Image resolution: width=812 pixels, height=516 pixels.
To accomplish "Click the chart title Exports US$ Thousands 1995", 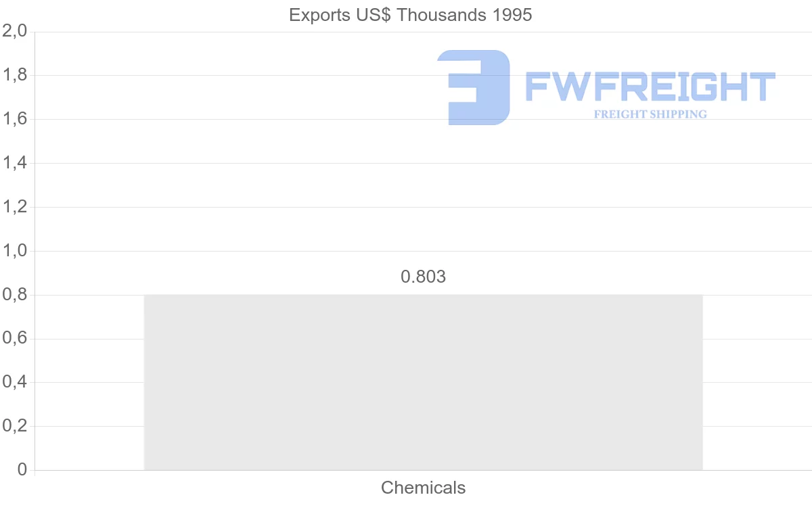I will pyautogui.click(x=410, y=15).
